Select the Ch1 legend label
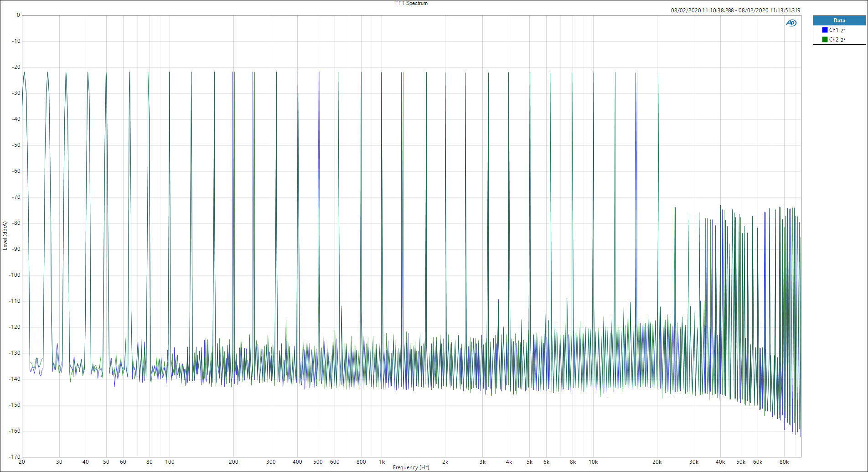Image resolution: width=868 pixels, height=472 pixels. click(833, 30)
